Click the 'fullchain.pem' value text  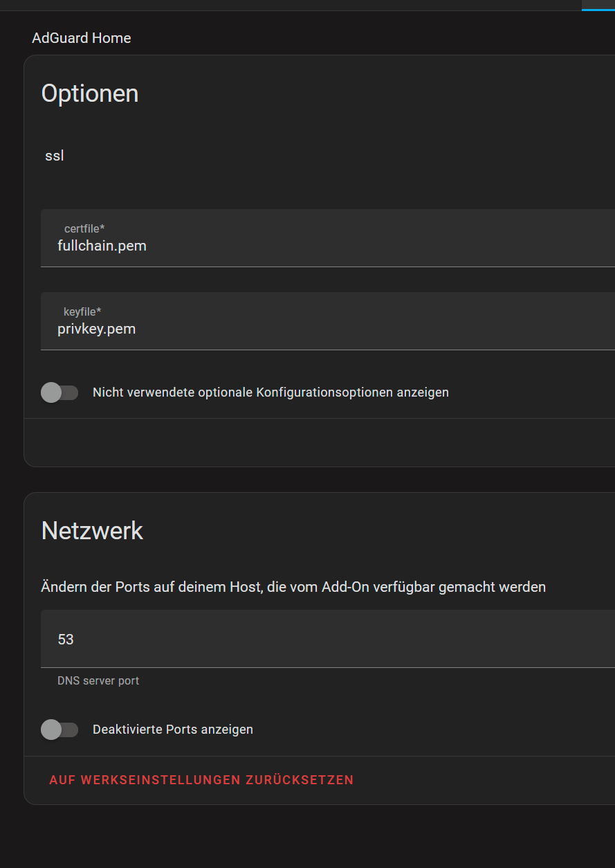102,246
